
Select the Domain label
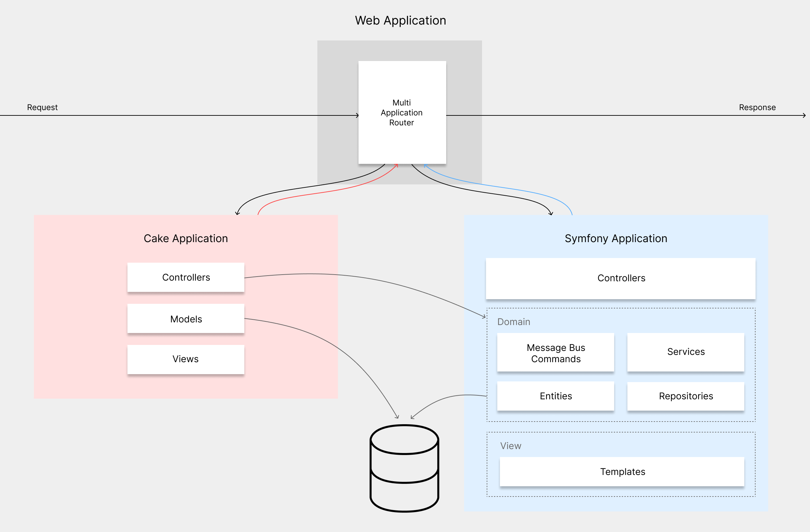(514, 322)
